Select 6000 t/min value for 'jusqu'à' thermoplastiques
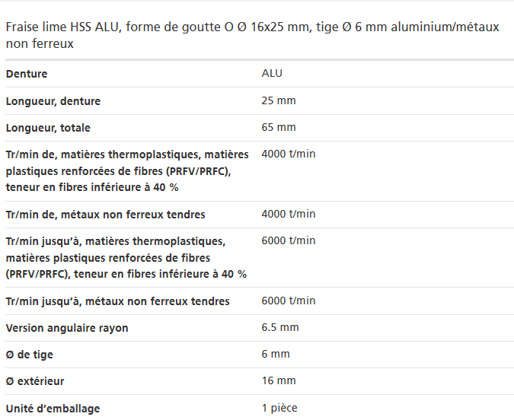This screenshot has height=420, width=514. click(289, 240)
